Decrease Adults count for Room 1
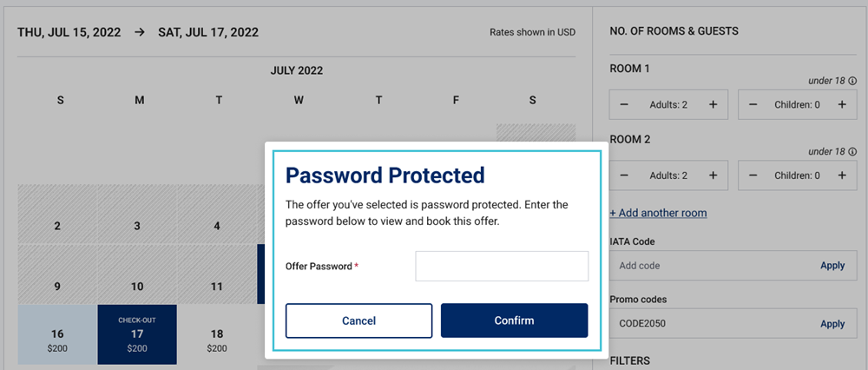Screen dimensions: 868x370 pos(624,104)
